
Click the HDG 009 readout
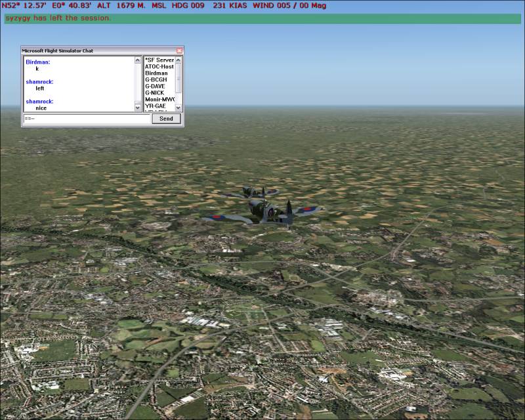pos(188,5)
